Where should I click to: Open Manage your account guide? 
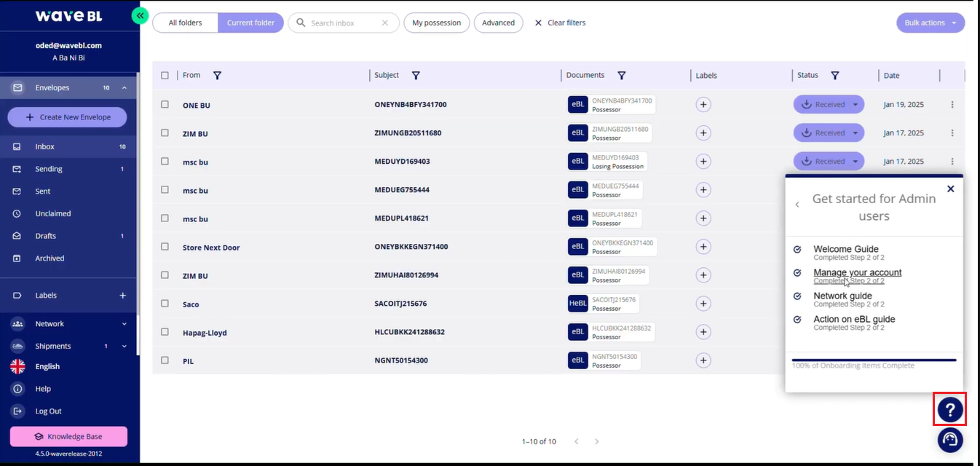pos(857,273)
